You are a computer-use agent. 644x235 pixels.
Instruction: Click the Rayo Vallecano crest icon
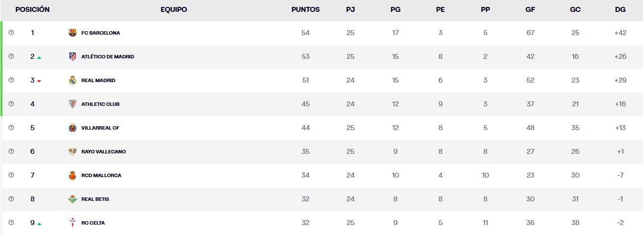(x=73, y=152)
